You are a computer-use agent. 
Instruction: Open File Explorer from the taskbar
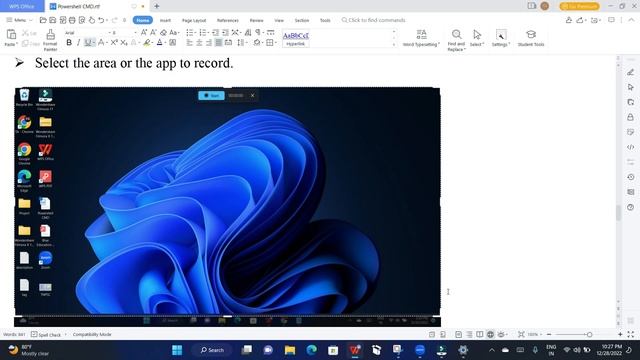(290, 350)
